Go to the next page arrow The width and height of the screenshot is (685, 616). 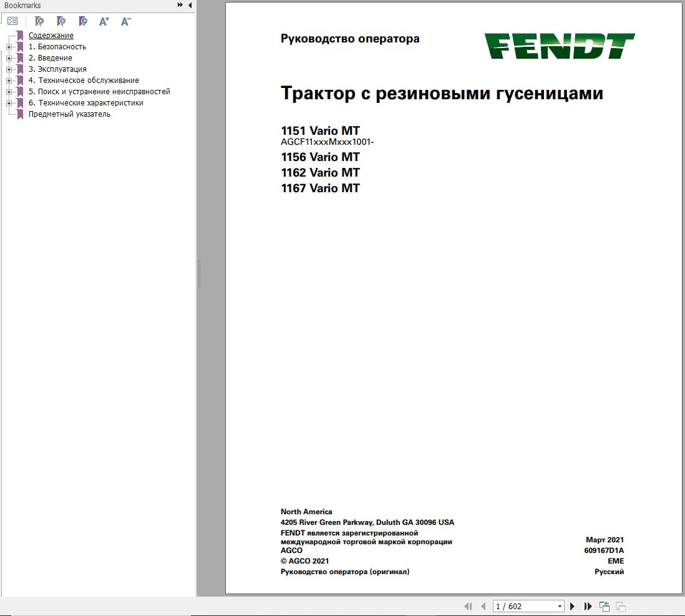pos(572,606)
